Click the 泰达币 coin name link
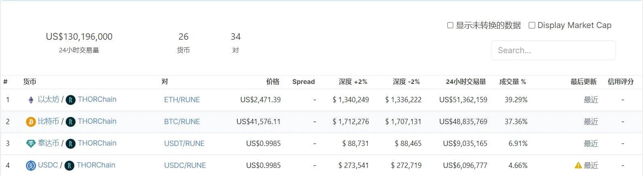This screenshot has width=644, height=176. [48, 143]
